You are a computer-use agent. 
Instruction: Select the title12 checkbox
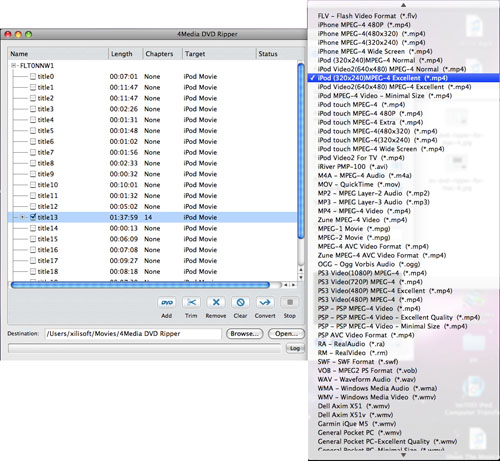tap(33, 206)
